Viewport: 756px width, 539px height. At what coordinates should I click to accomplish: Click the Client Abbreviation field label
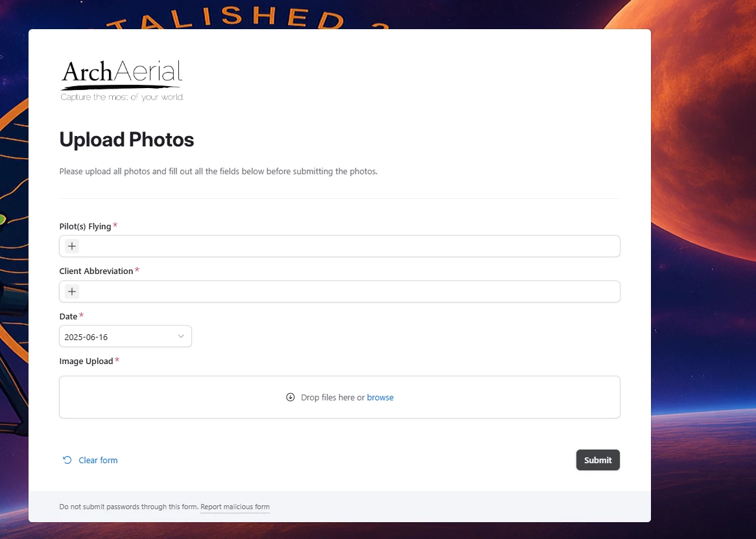[96, 271]
